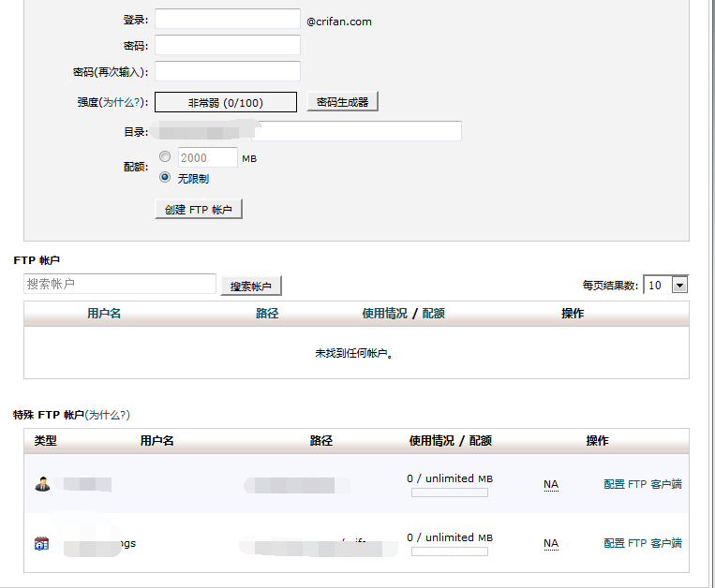Click the first special account usage bar

point(450,492)
